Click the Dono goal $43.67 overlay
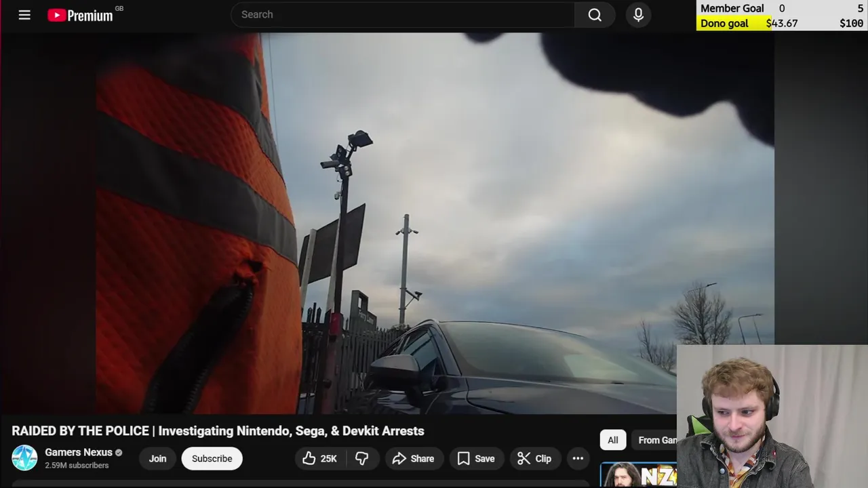Screen dimensions: 868x488 click(x=782, y=23)
